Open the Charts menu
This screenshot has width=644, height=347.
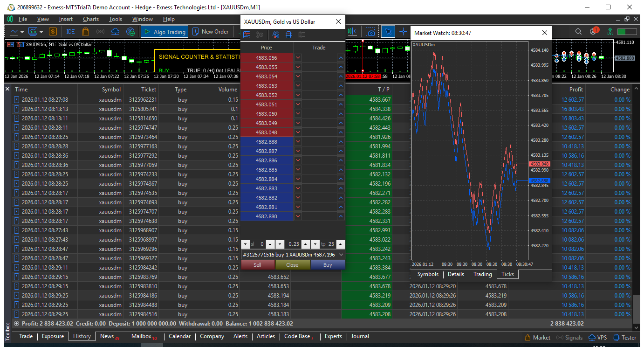[x=91, y=19]
